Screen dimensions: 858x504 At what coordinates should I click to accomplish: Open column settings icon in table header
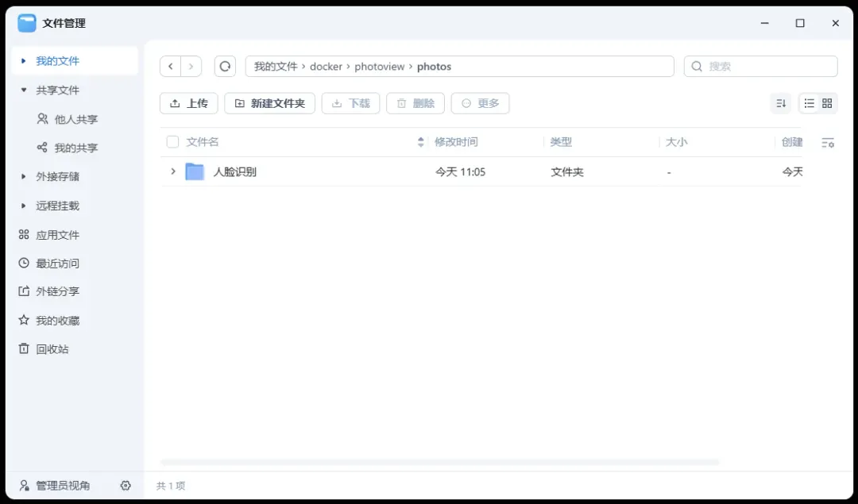828,143
